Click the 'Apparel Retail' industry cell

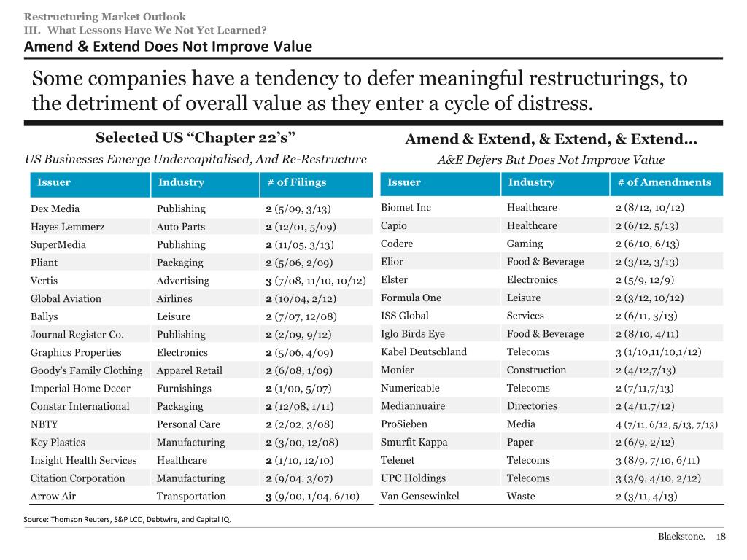(190, 370)
